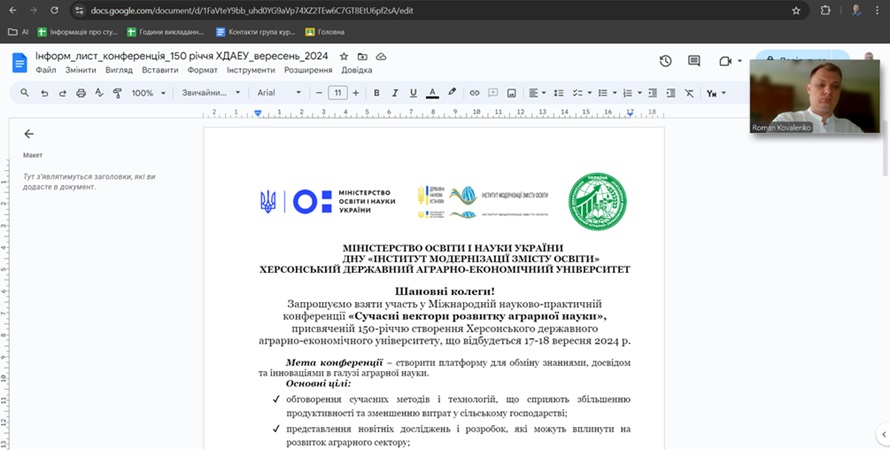The height and width of the screenshot is (450, 890).
Task: Open highlight color pen tool
Action: [452, 92]
